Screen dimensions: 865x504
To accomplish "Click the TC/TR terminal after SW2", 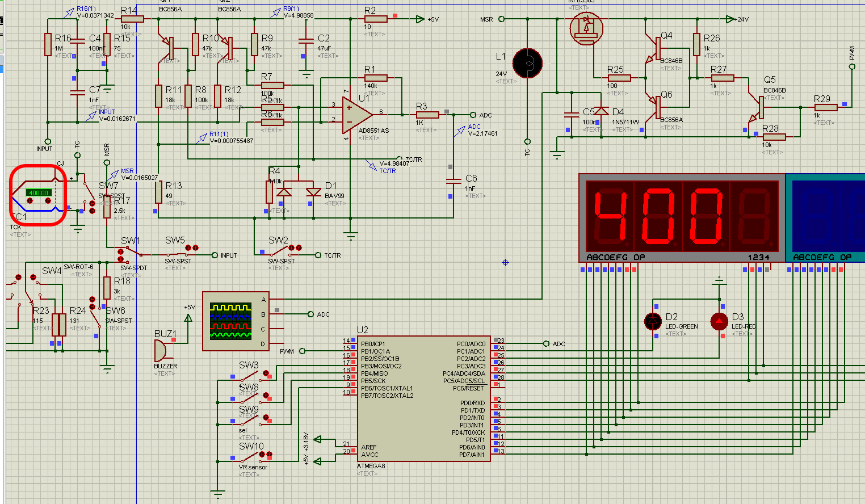I will click(x=318, y=255).
